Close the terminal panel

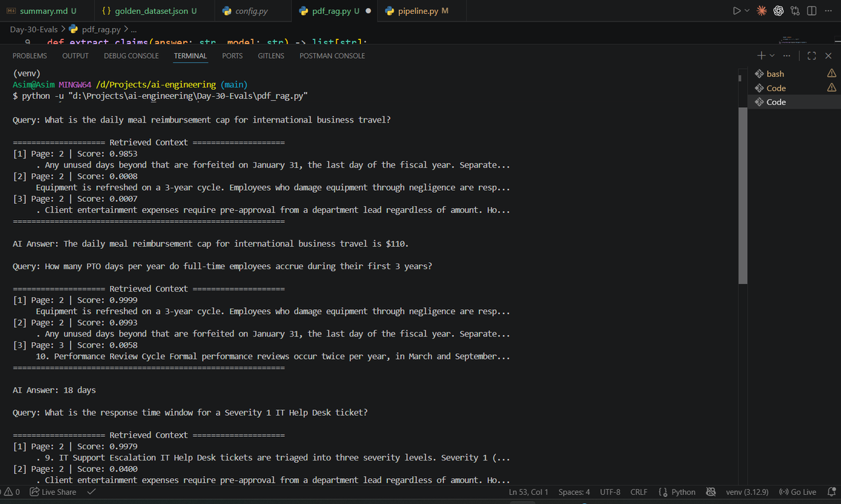click(828, 56)
